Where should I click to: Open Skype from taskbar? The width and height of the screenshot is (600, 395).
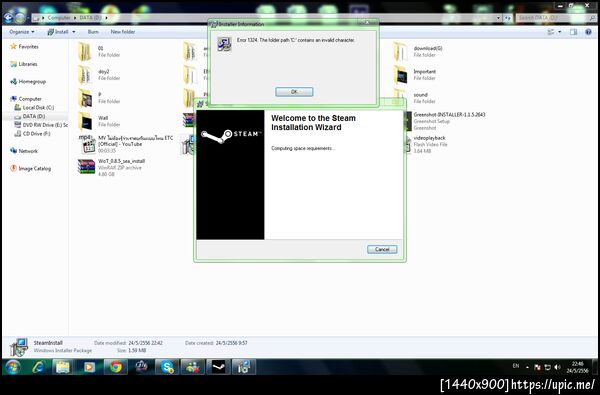[x=168, y=367]
